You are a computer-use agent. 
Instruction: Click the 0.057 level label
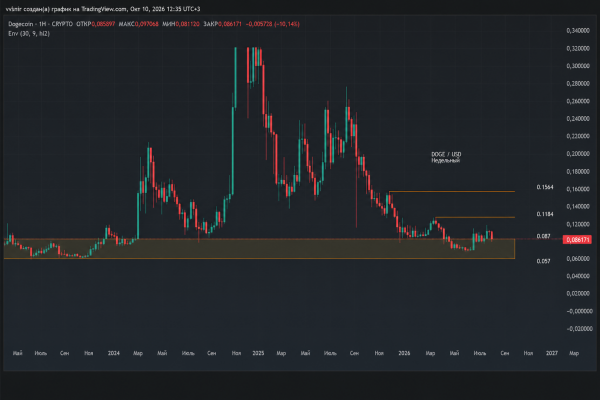pyautogui.click(x=543, y=261)
